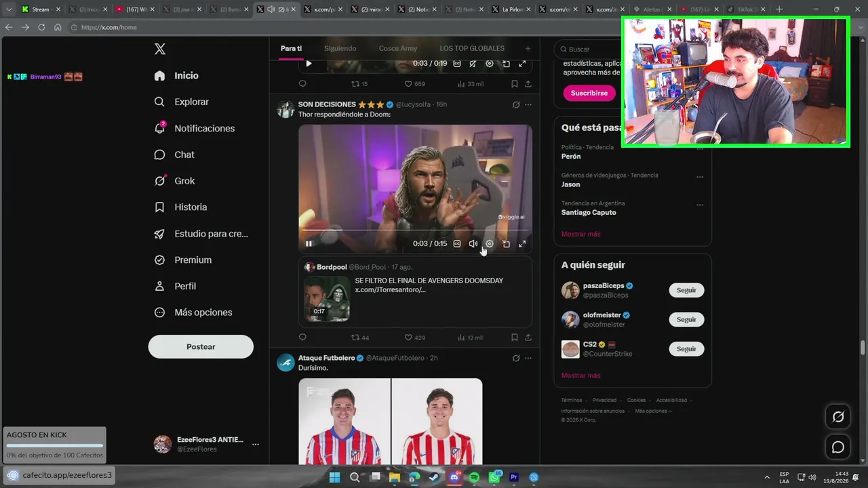Open Steam from the Windows taskbar
The height and width of the screenshot is (488, 868).
tap(434, 477)
